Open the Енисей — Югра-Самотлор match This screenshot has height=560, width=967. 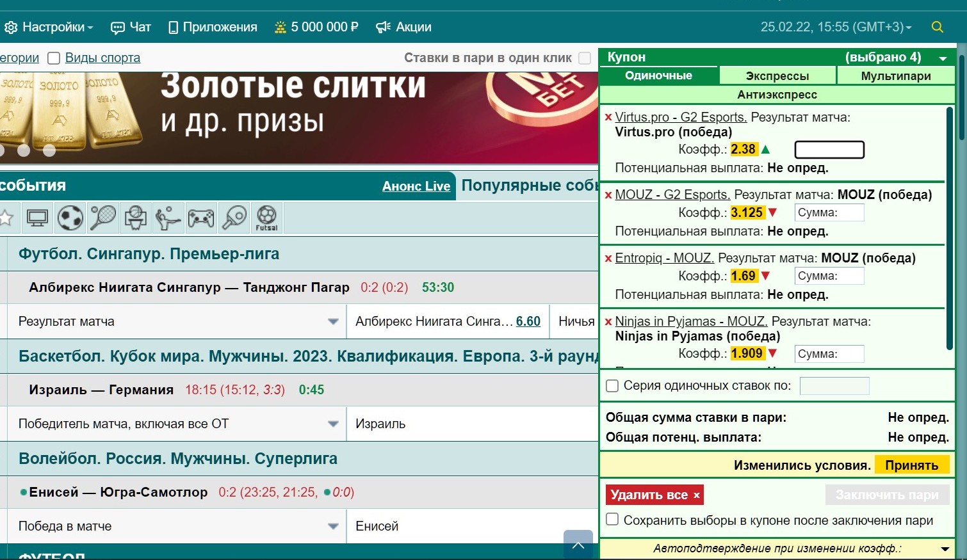pyautogui.click(x=118, y=492)
